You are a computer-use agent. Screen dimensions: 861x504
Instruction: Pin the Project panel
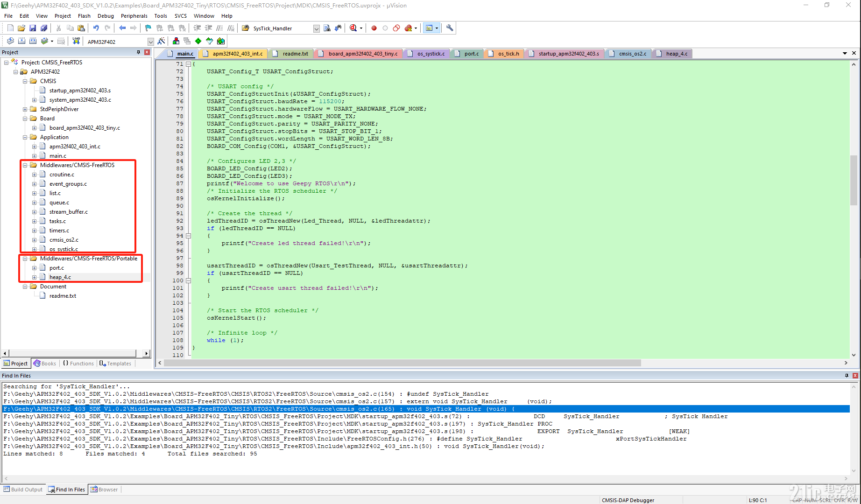pyautogui.click(x=138, y=52)
